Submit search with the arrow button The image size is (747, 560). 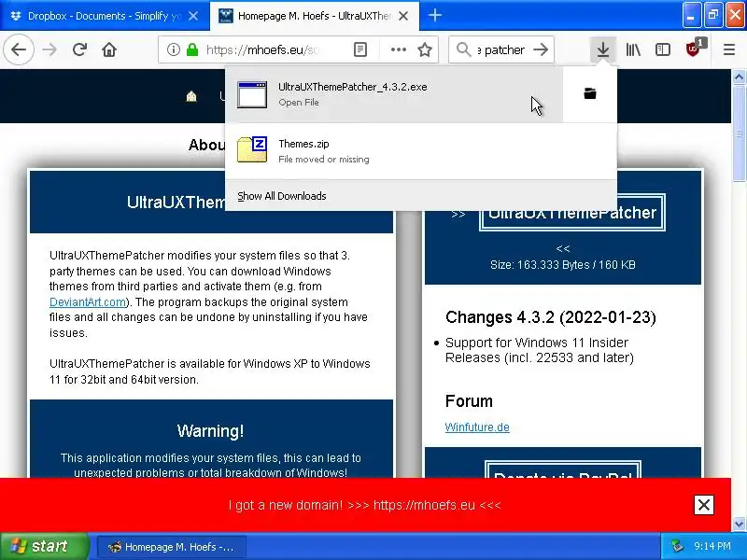pyautogui.click(x=541, y=49)
